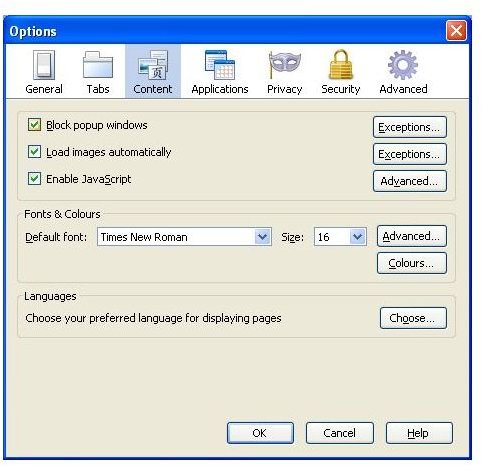Confirm settings with the OK button
Image resolution: width=482 pixels, height=466 pixels.
coord(260,433)
